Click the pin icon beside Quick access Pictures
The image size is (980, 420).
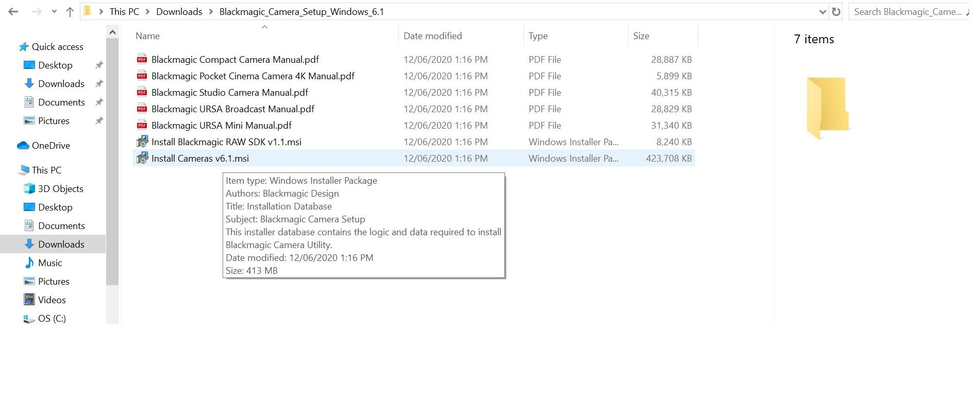(x=99, y=120)
